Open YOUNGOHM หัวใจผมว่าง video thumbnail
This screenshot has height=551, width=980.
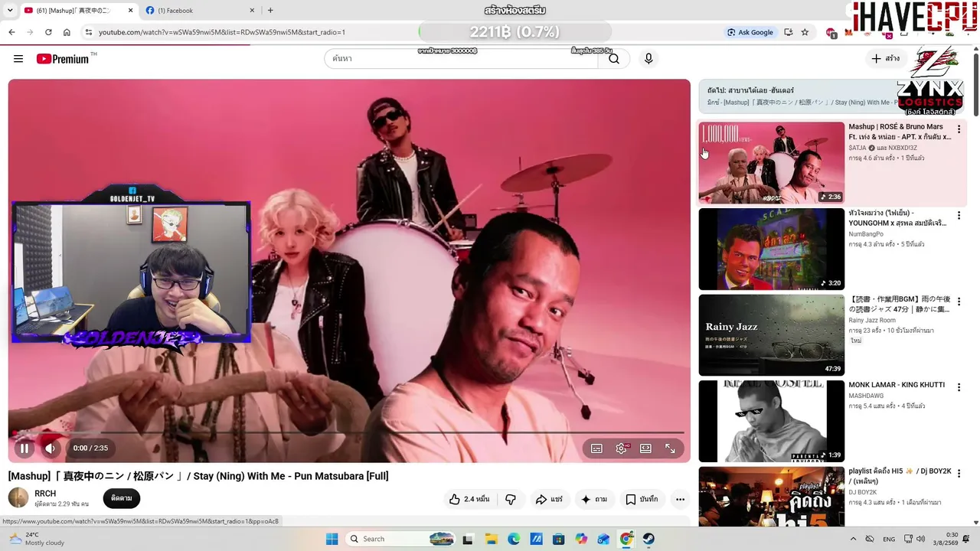771,249
